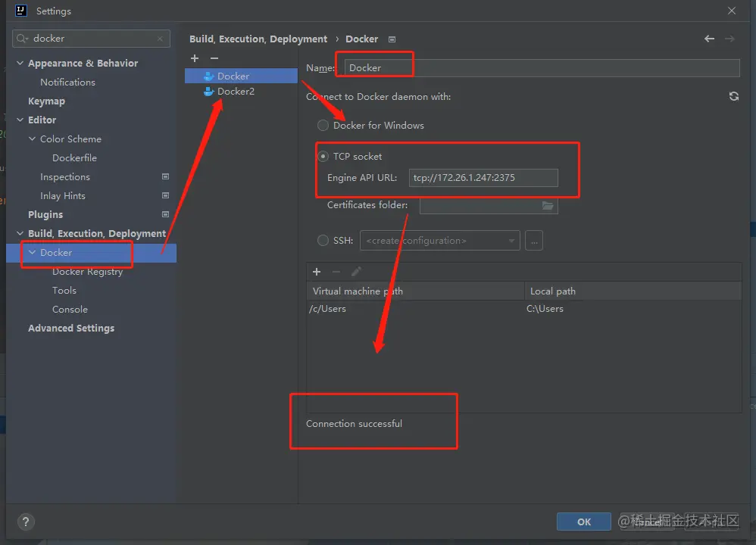Open the Dockerfile color scheme page
The image size is (756, 545).
(x=74, y=158)
